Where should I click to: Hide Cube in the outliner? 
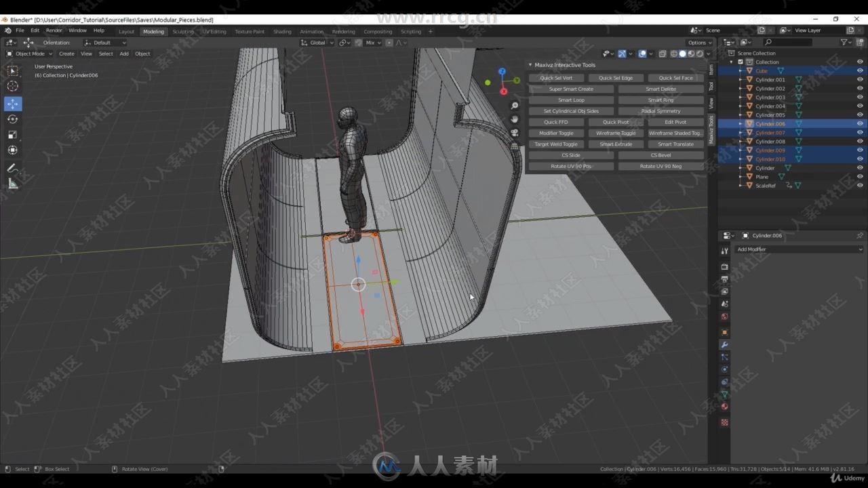pyautogui.click(x=860, y=70)
